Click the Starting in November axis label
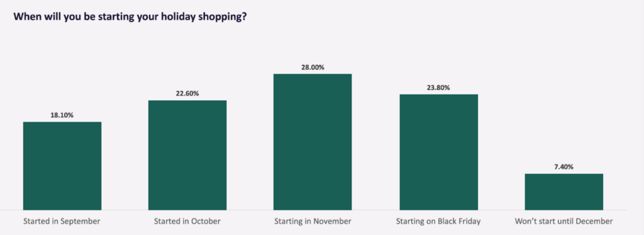The height and width of the screenshot is (235, 644). (x=313, y=221)
